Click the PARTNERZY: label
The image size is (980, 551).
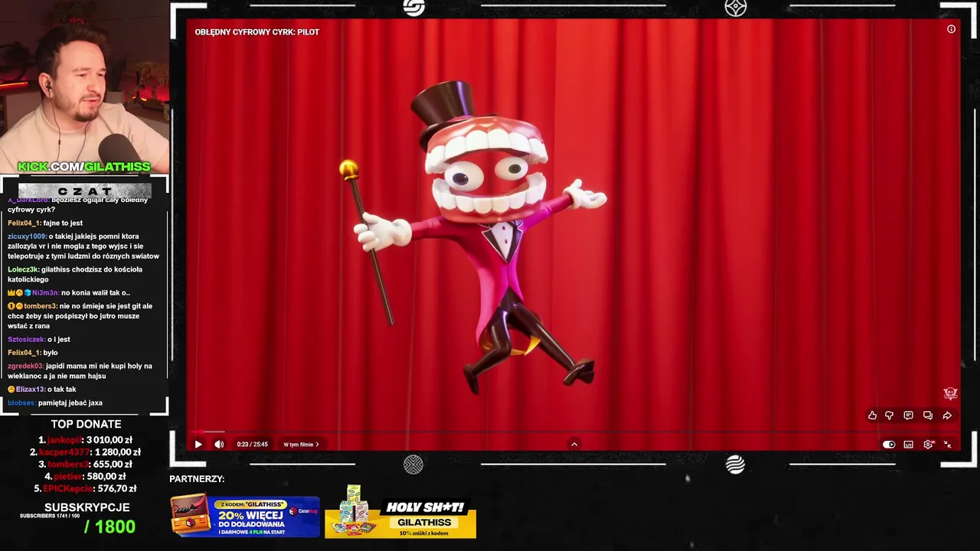click(x=197, y=479)
